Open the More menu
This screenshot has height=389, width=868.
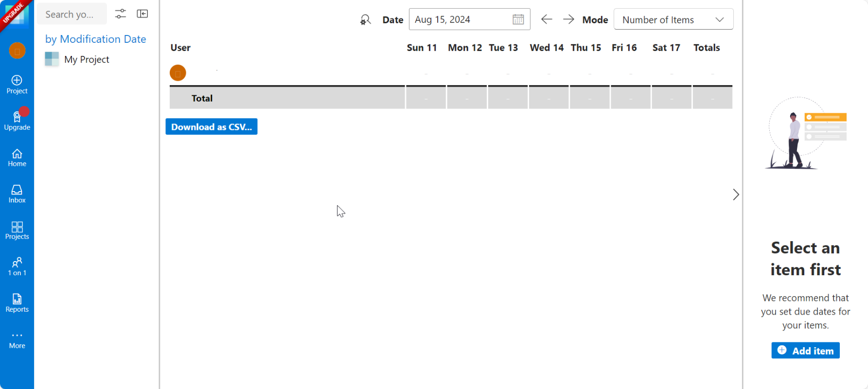pos(17,340)
